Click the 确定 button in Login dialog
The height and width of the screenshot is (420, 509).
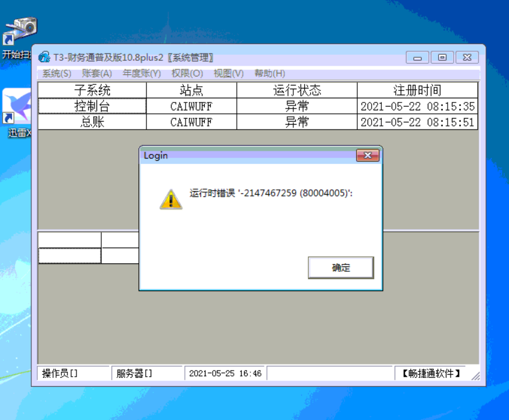pyautogui.click(x=341, y=268)
